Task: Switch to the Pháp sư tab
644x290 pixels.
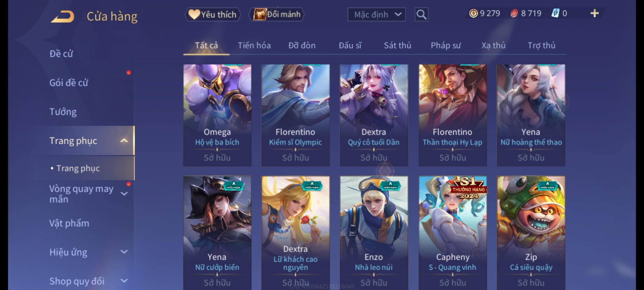Action: pos(446,45)
